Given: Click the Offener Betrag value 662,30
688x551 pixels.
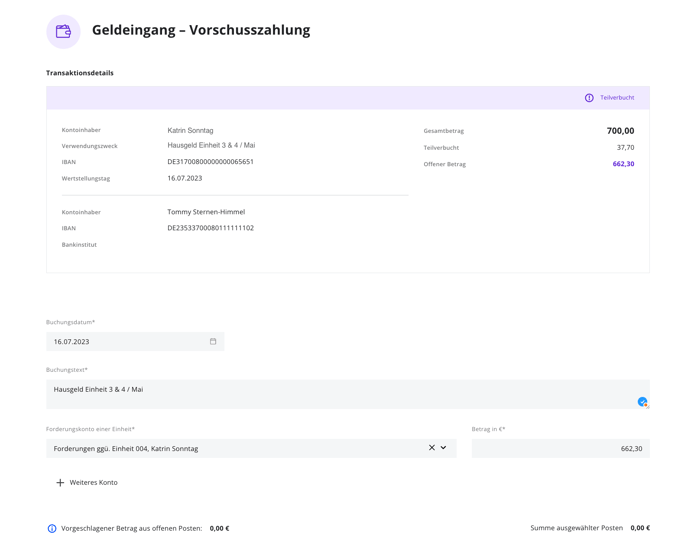Looking at the screenshot, I should tap(624, 164).
